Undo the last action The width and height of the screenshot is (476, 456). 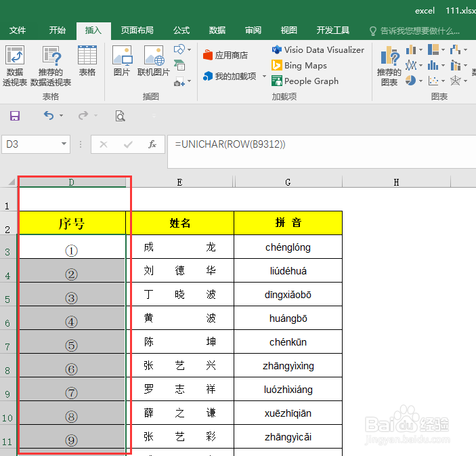pos(49,115)
